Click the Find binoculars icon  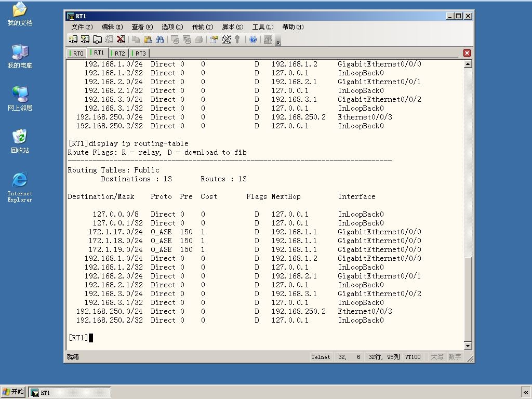(x=160, y=39)
